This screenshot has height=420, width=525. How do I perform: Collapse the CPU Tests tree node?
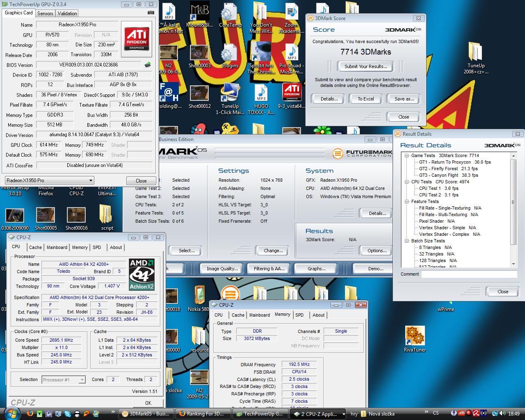tap(407, 182)
